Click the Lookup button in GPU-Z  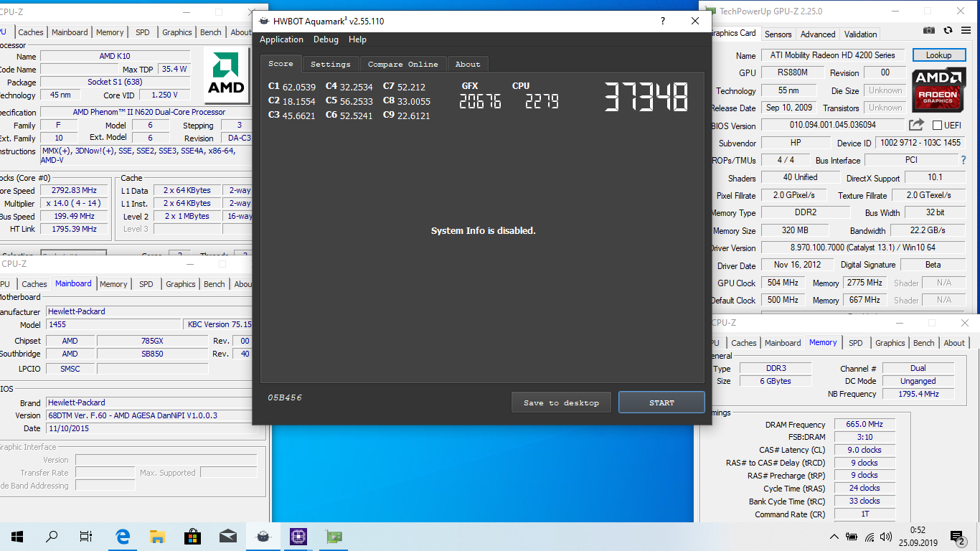click(x=938, y=55)
